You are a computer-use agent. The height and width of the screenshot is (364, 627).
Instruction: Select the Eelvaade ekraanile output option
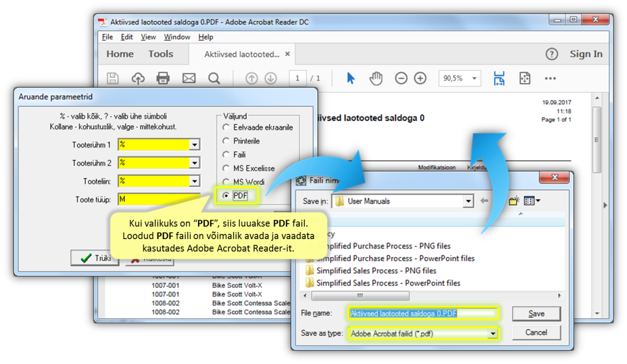tap(226, 127)
